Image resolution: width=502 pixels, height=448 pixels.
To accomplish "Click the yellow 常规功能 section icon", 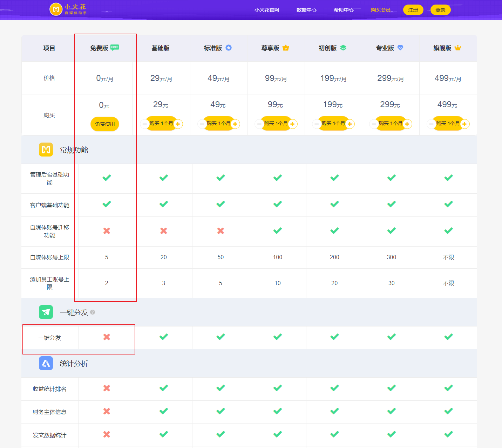I will point(46,150).
